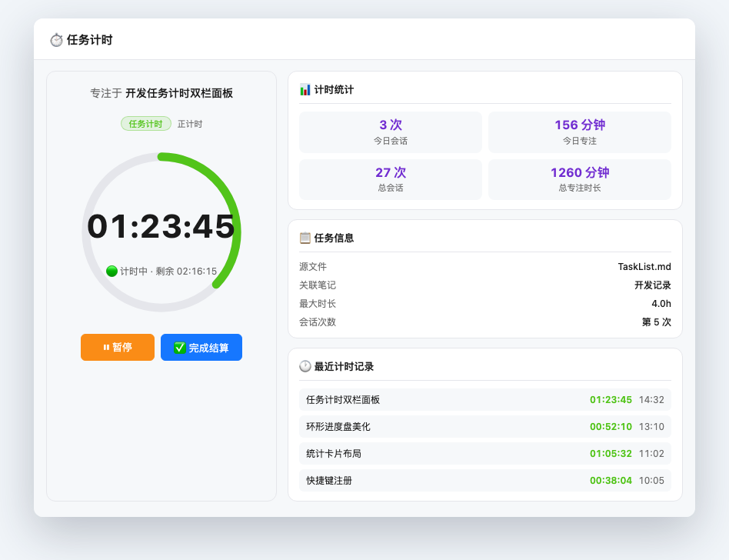
Task: Open the 27 次 总会话 stat card
Action: tap(391, 179)
